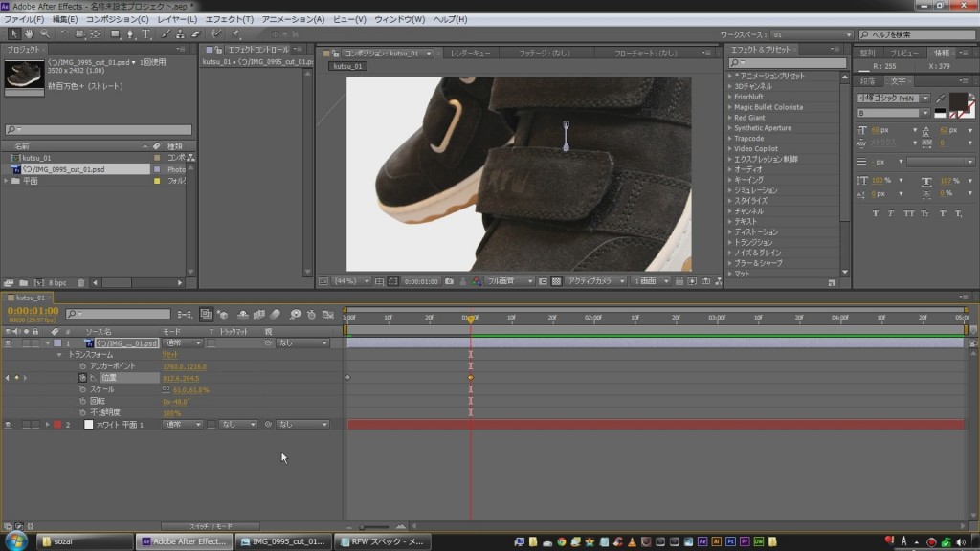
Task: Open the アニメーション(A) menu
Action: 293,19
